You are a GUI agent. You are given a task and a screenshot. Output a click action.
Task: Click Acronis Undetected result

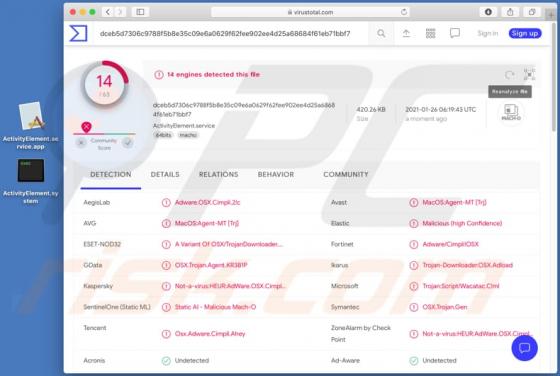click(192, 360)
